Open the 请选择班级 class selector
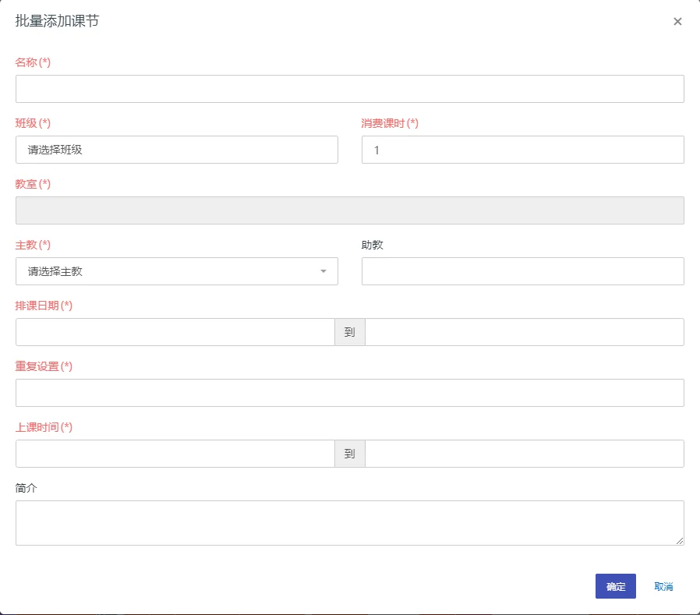The height and width of the screenshot is (615, 700). click(177, 150)
